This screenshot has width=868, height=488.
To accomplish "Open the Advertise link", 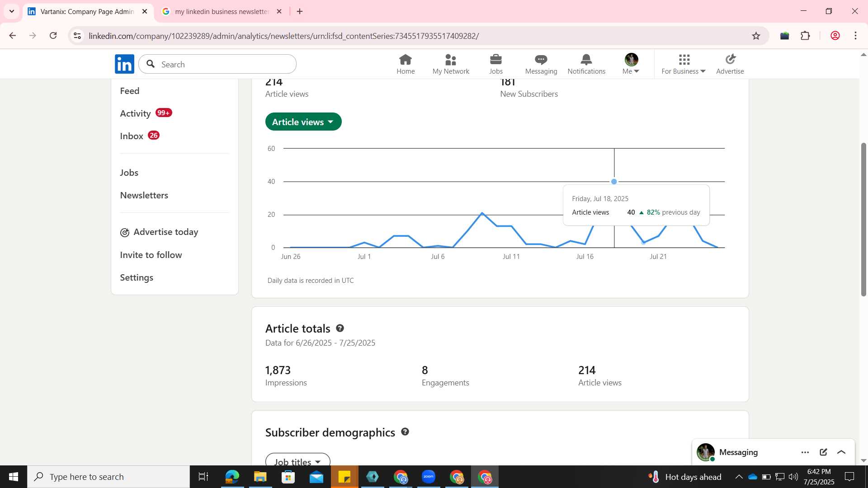I will point(730,64).
